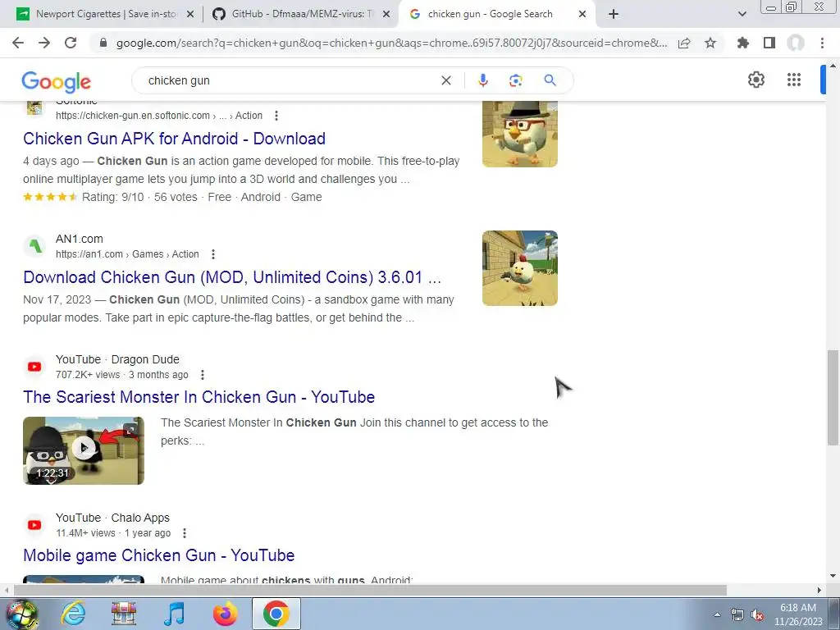Search by voice microphone icon
Screen dimensions: 840x630
(x=482, y=80)
